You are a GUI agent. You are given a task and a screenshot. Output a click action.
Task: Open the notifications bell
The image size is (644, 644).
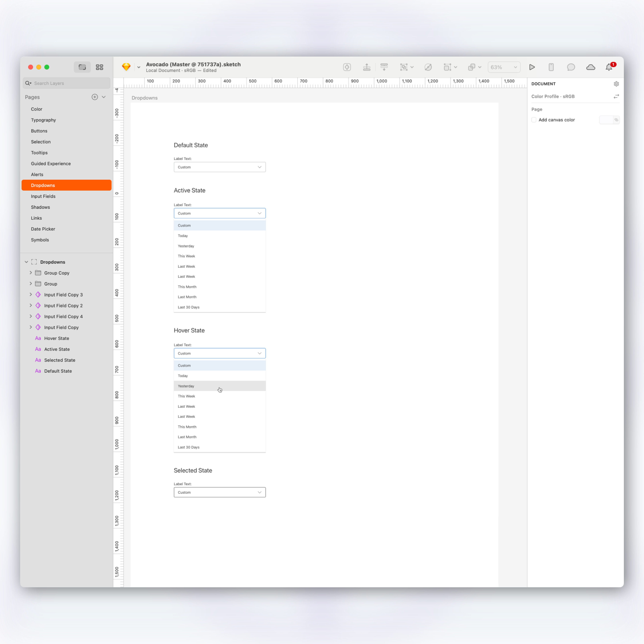click(609, 67)
